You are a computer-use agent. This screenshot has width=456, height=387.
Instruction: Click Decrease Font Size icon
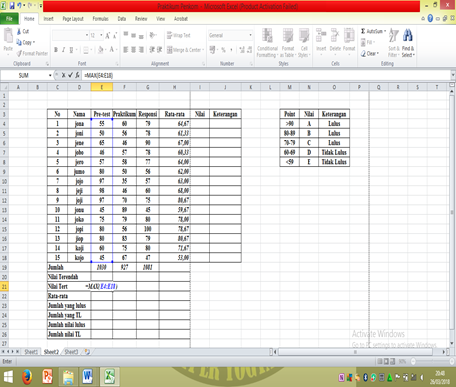tap(115, 35)
